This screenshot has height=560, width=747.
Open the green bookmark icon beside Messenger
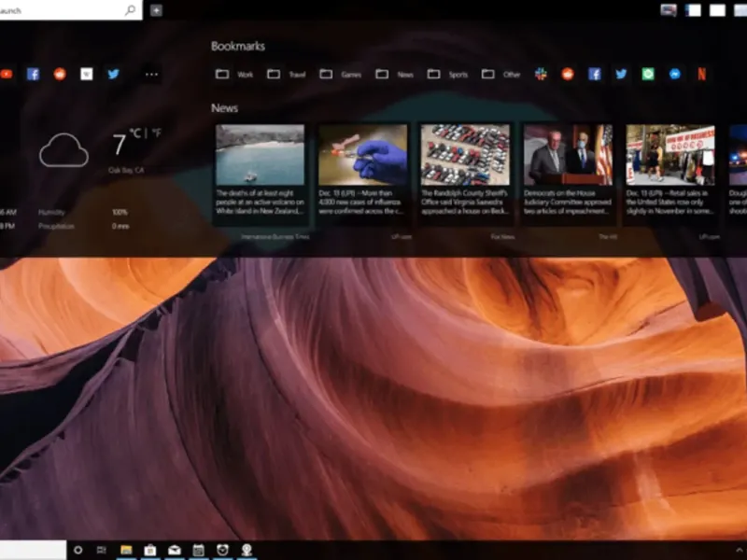pos(648,74)
